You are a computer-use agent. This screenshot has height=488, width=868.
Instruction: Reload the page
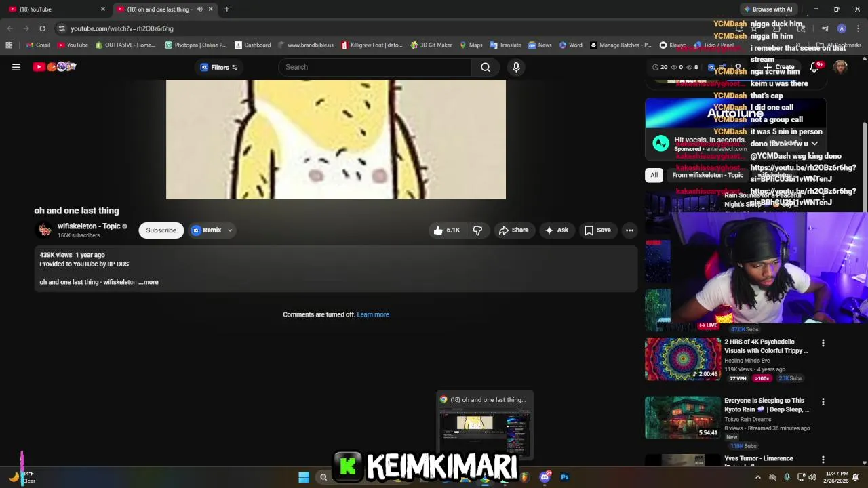tap(42, 28)
